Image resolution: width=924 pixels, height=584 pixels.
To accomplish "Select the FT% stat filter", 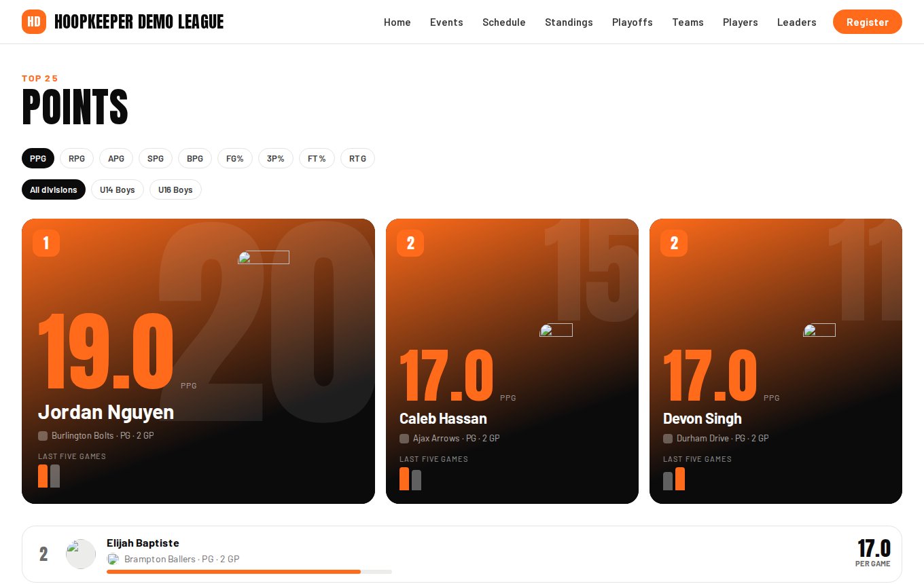I will [317, 158].
